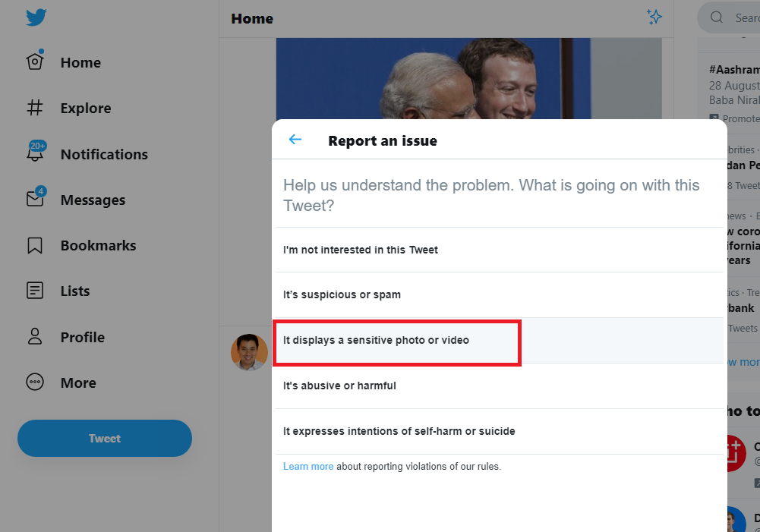
Task: Select self-harm or suicide intentions option
Action: point(399,431)
